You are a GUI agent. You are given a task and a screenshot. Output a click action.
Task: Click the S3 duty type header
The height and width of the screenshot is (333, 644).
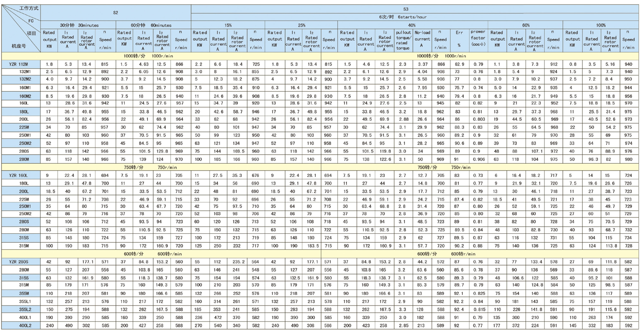pyautogui.click(x=406, y=9)
